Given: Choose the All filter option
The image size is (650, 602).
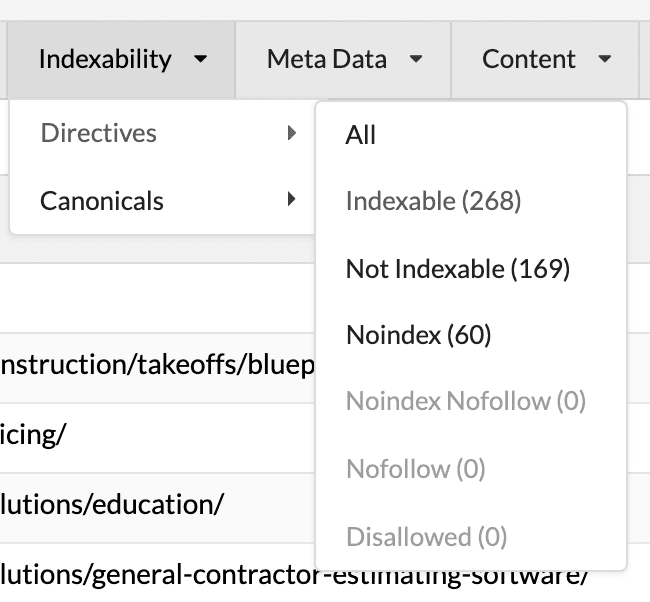Looking at the screenshot, I should [361, 135].
